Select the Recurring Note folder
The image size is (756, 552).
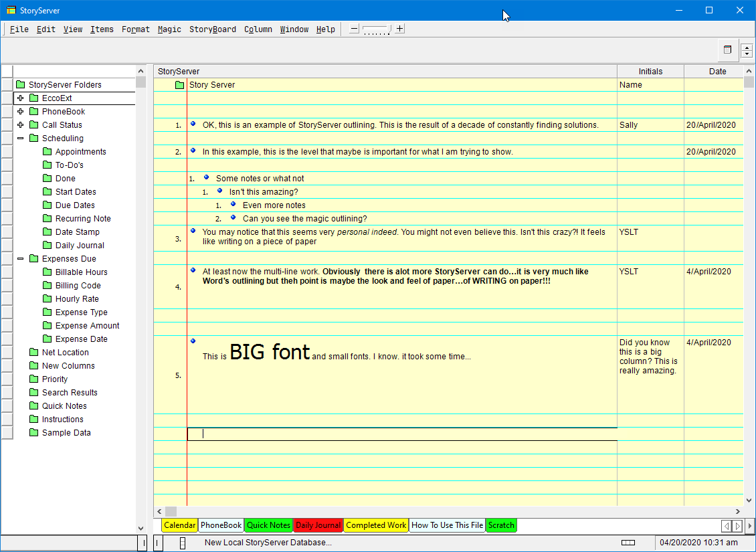tap(83, 218)
